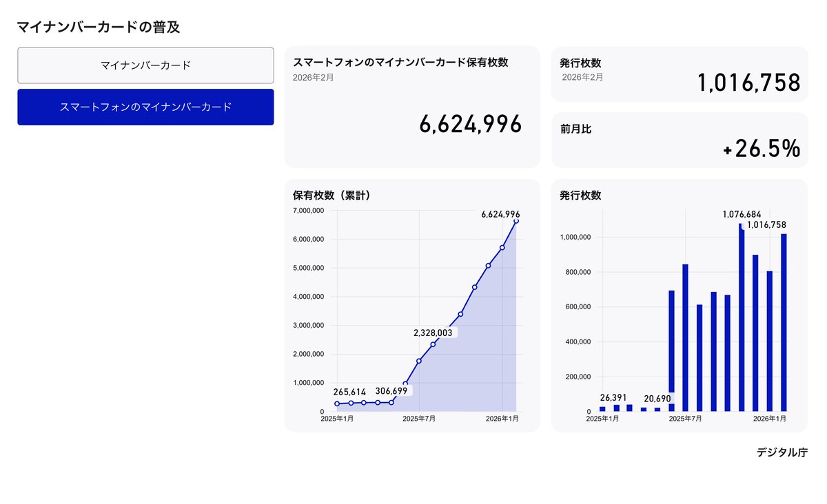The image size is (827, 504).
Task: Click the 発行枚数 bar chart title
Action: click(x=580, y=195)
